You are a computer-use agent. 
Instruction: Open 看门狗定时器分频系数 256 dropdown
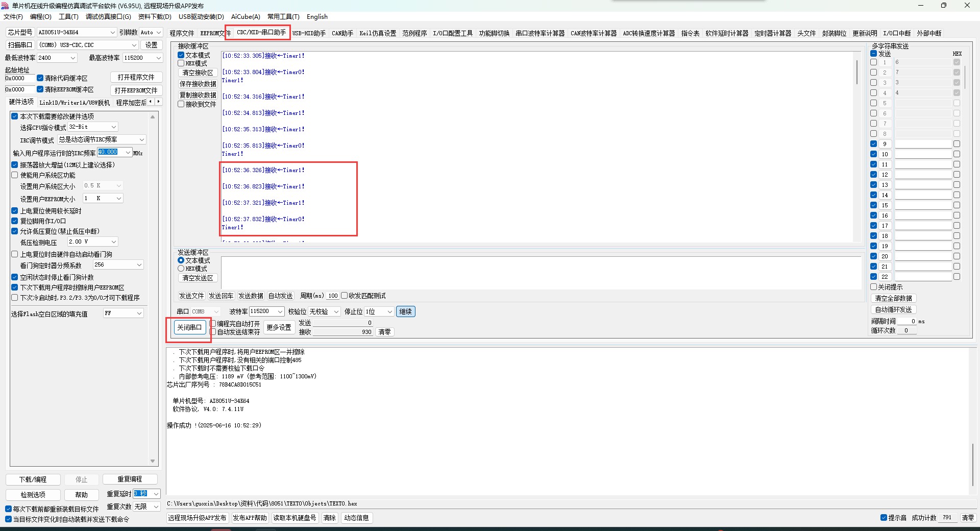click(118, 264)
